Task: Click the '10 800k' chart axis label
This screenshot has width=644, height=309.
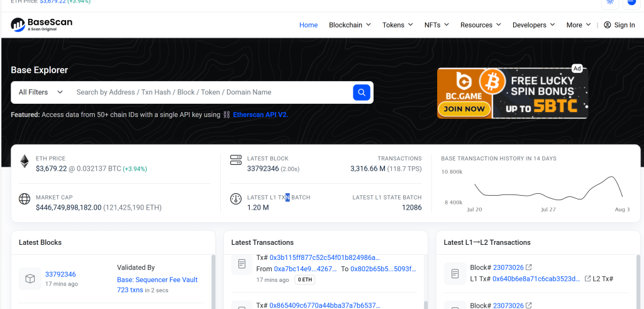Action: click(452, 172)
